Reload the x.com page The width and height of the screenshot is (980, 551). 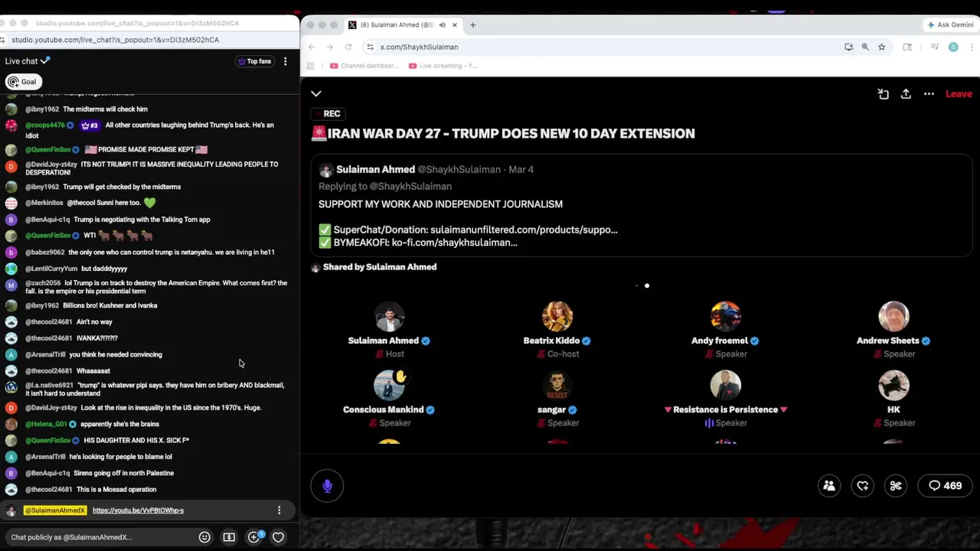348,47
